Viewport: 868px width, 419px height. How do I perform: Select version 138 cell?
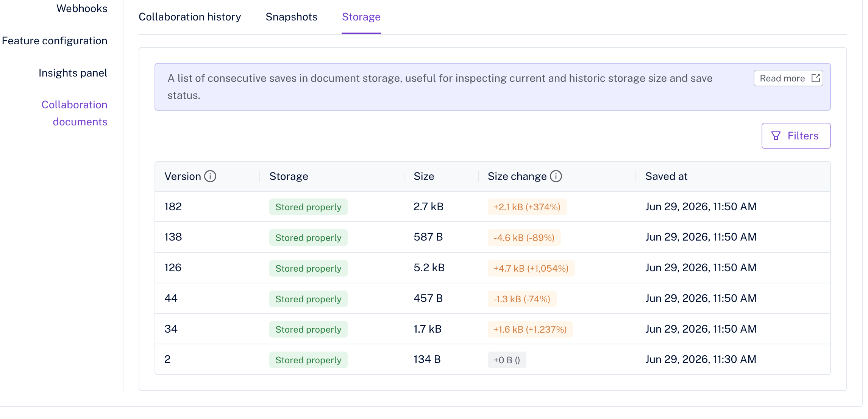click(x=173, y=237)
